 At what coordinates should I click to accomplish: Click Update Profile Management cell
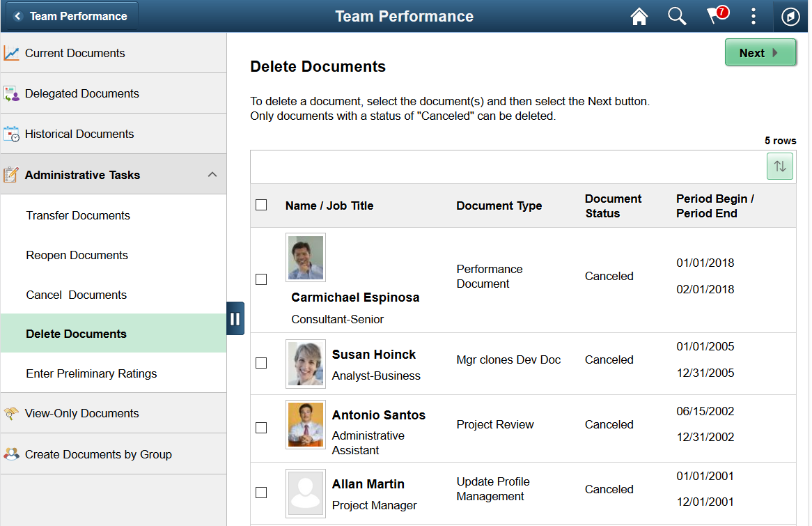[x=493, y=488]
